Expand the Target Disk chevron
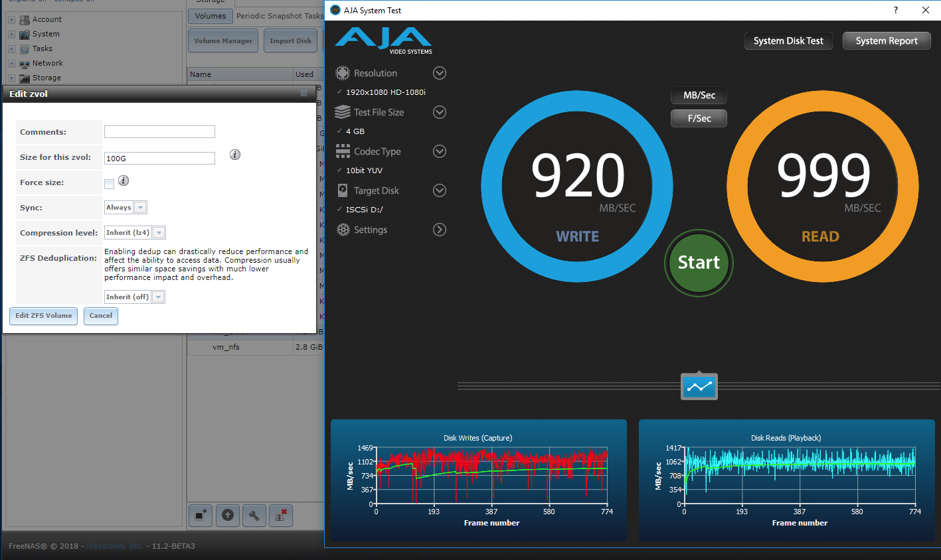 tap(440, 190)
